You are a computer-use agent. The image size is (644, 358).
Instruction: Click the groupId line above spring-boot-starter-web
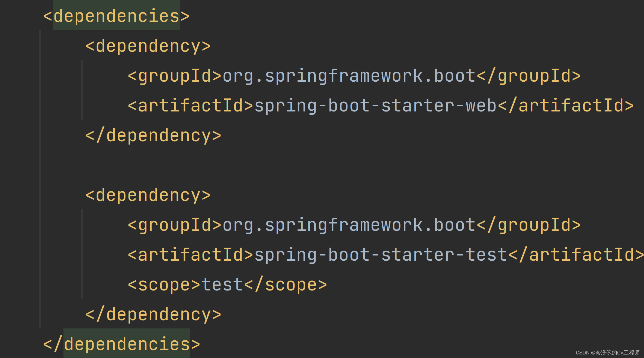pyautogui.click(x=354, y=76)
